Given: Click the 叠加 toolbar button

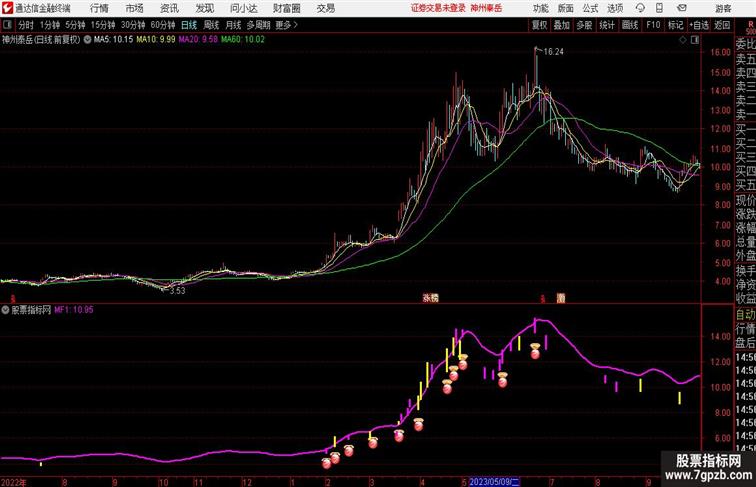Looking at the screenshot, I should [x=561, y=25].
